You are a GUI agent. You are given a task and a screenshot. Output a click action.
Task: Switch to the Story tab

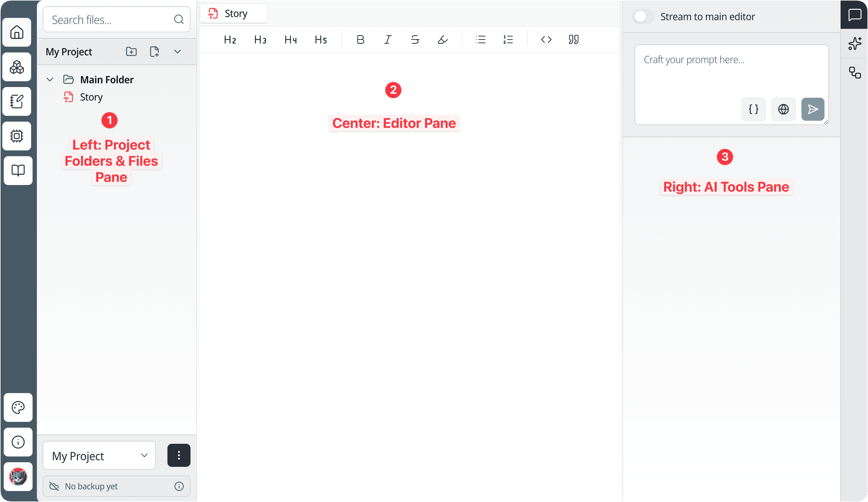coord(234,14)
